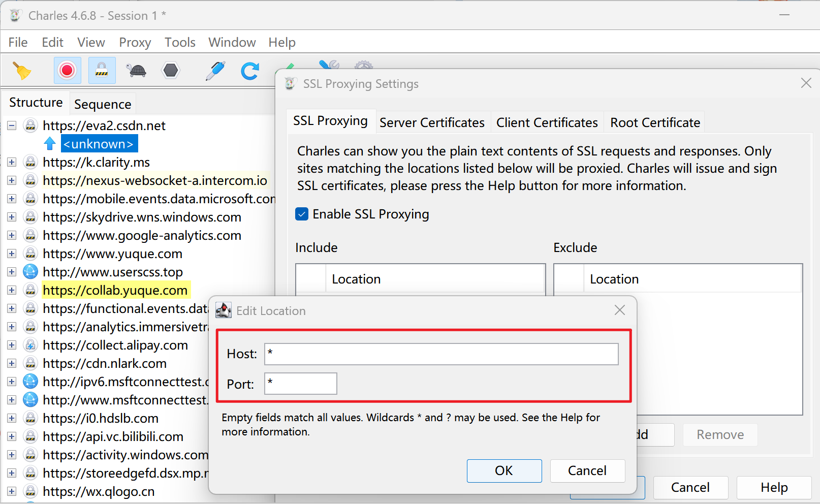Image resolution: width=820 pixels, height=504 pixels.
Task: Click padlock icon beside skydrive.wns.windows.com
Action: pyautogui.click(x=30, y=217)
